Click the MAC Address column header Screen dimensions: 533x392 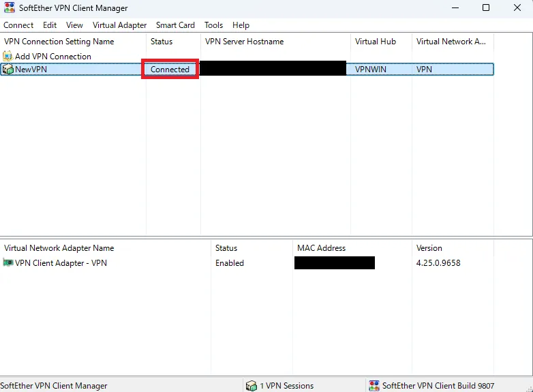[x=352, y=248]
